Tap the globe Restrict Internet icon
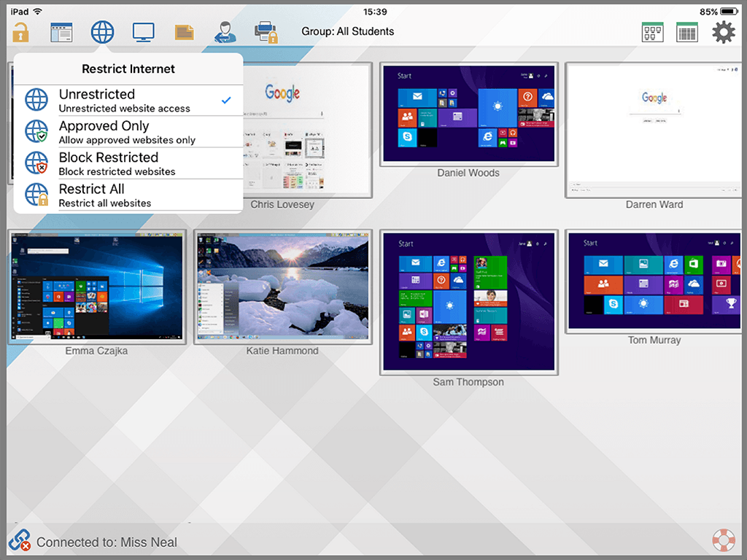 pos(102,32)
